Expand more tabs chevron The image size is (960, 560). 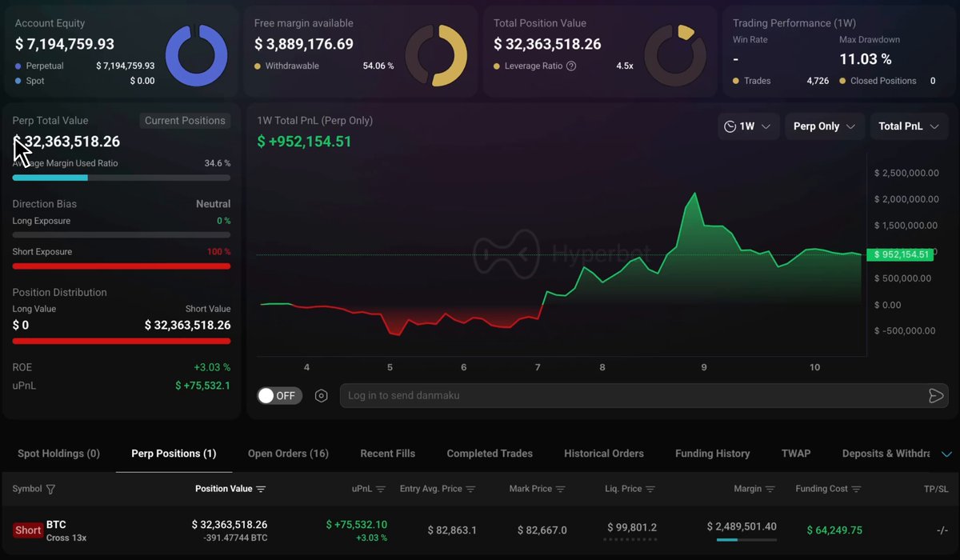946,454
